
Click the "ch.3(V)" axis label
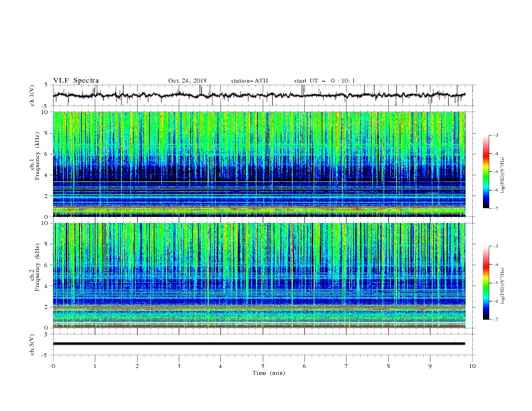click(32, 345)
